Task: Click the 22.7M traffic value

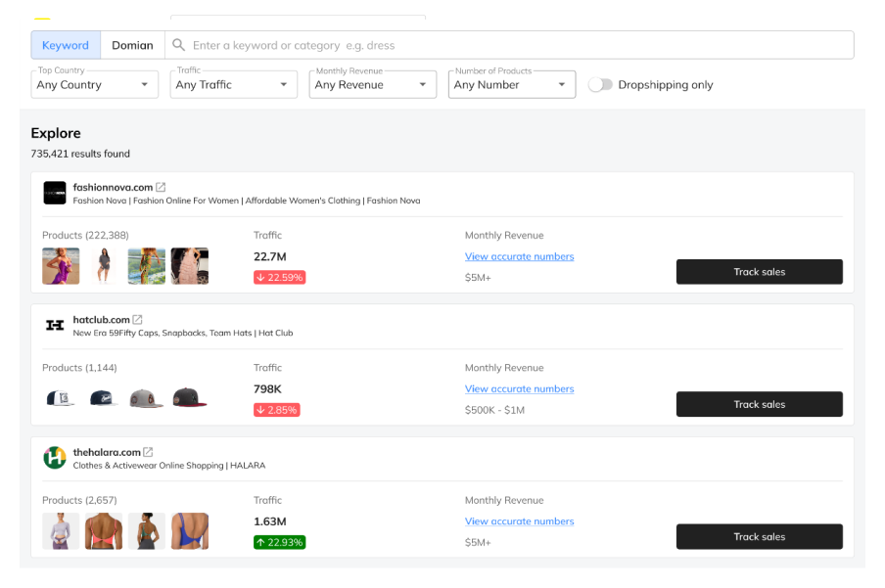Action: click(x=270, y=256)
